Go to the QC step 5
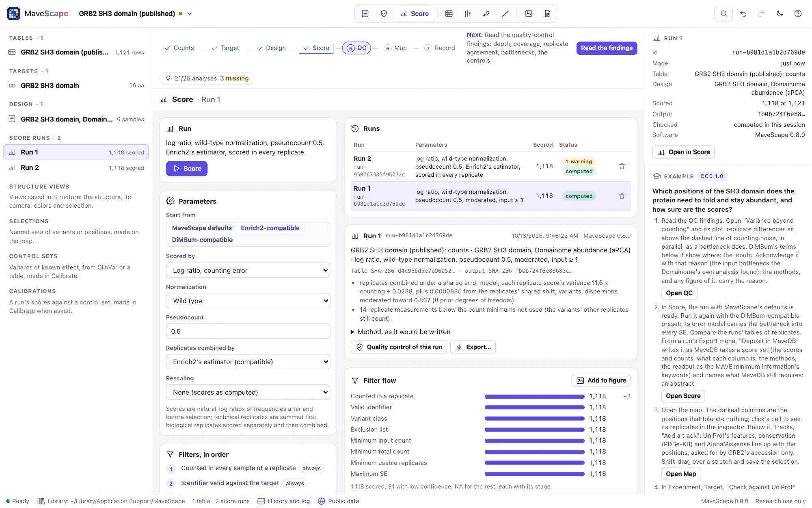 356,48
